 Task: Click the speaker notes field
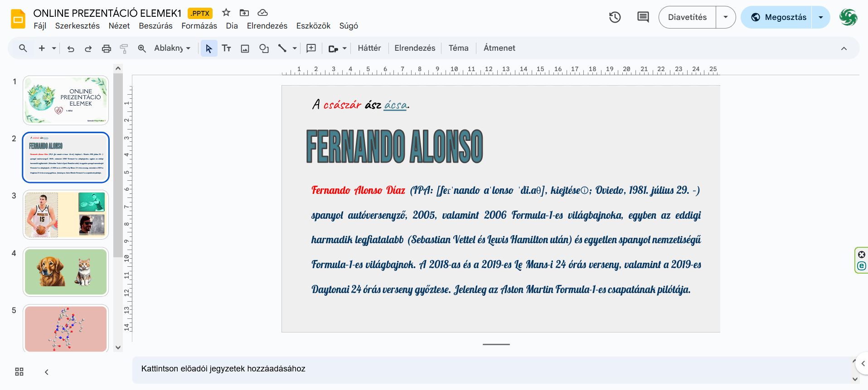pyautogui.click(x=492, y=370)
